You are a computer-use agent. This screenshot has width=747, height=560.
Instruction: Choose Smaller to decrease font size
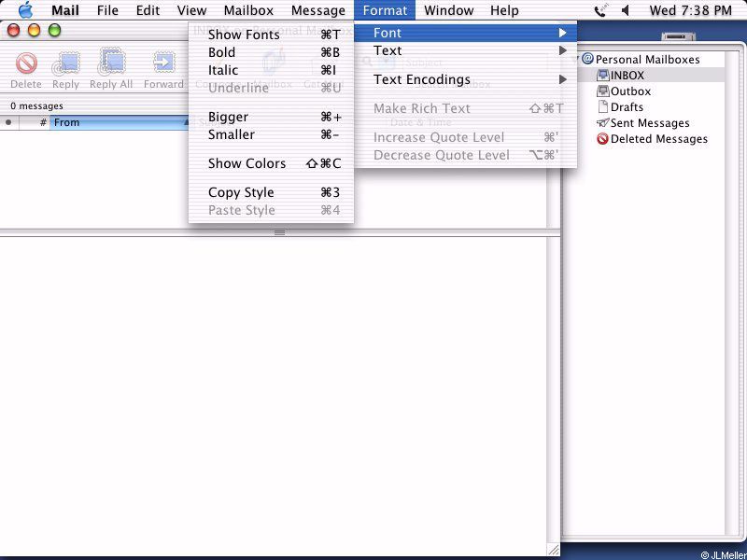271,134
